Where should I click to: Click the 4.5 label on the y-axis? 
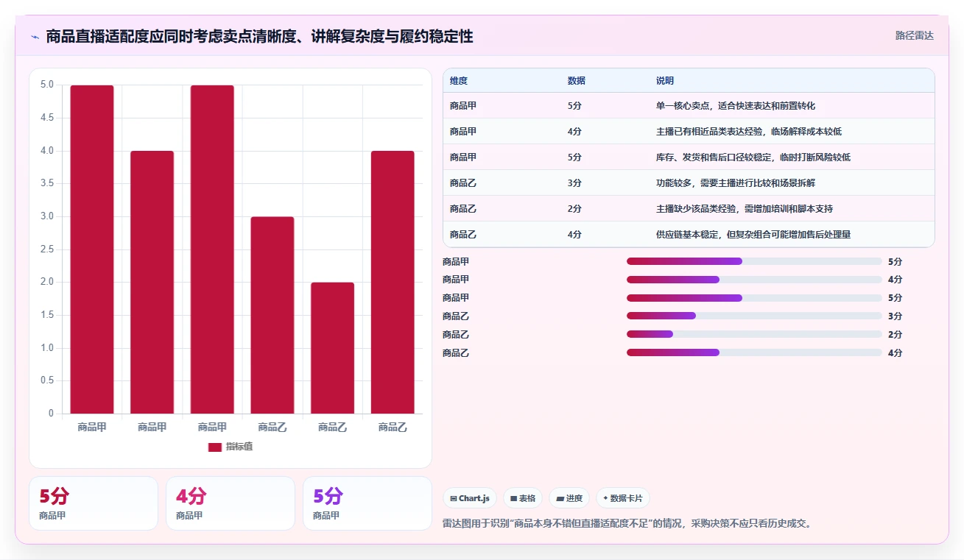pos(47,118)
